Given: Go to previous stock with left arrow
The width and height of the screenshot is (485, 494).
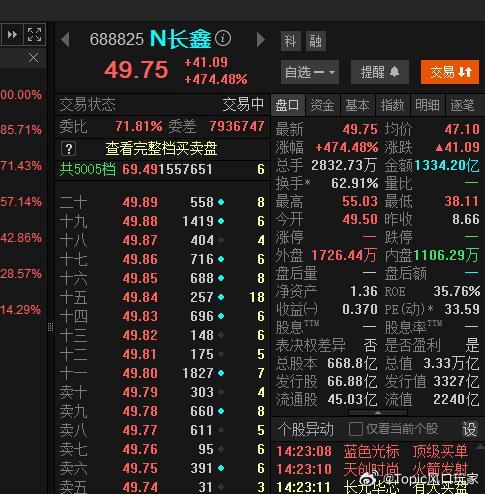Looking at the screenshot, I should tap(66, 40).
